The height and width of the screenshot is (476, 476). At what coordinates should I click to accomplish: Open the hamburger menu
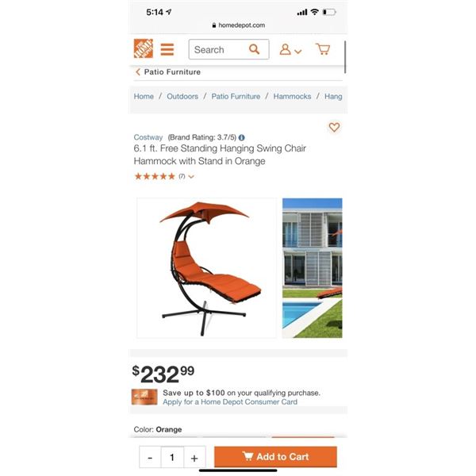click(x=167, y=49)
